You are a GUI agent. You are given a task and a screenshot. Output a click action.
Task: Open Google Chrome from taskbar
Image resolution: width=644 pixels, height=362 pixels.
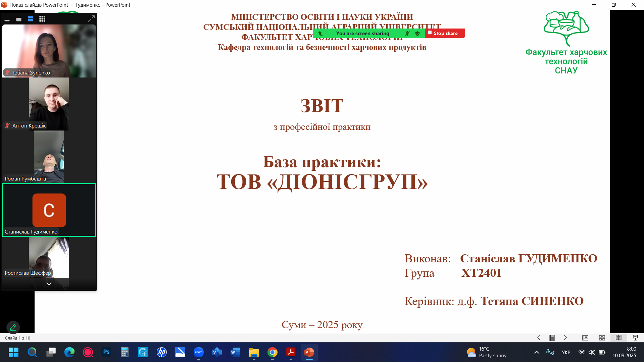273,352
